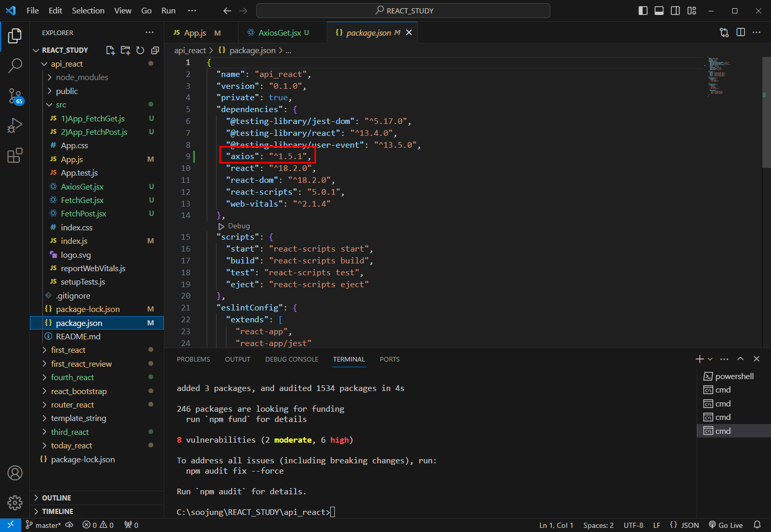
Task: Select the powershell terminal in list
Action: [734, 376]
